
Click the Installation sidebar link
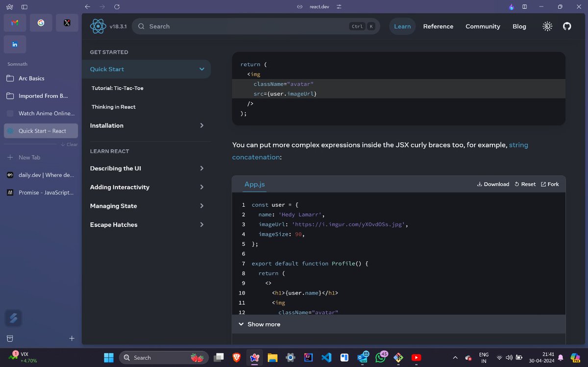pos(107,125)
